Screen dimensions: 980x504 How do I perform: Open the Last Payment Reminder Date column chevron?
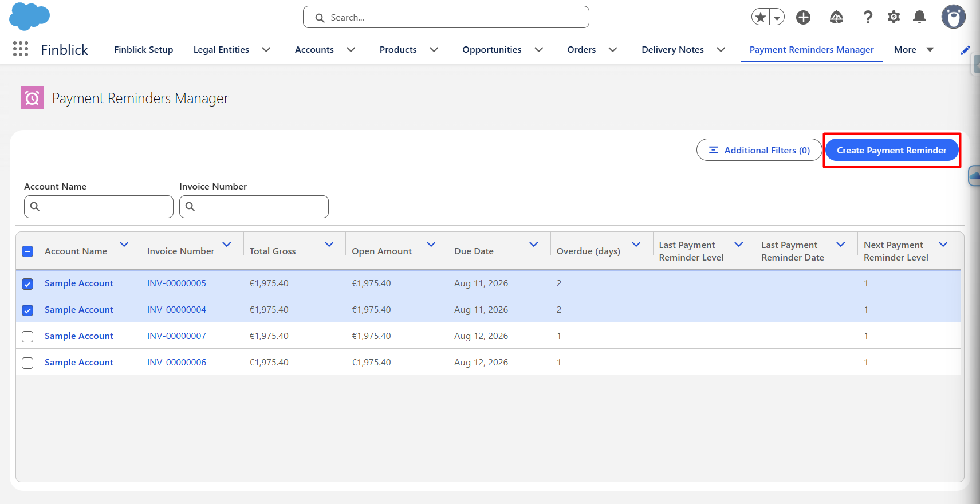click(841, 245)
